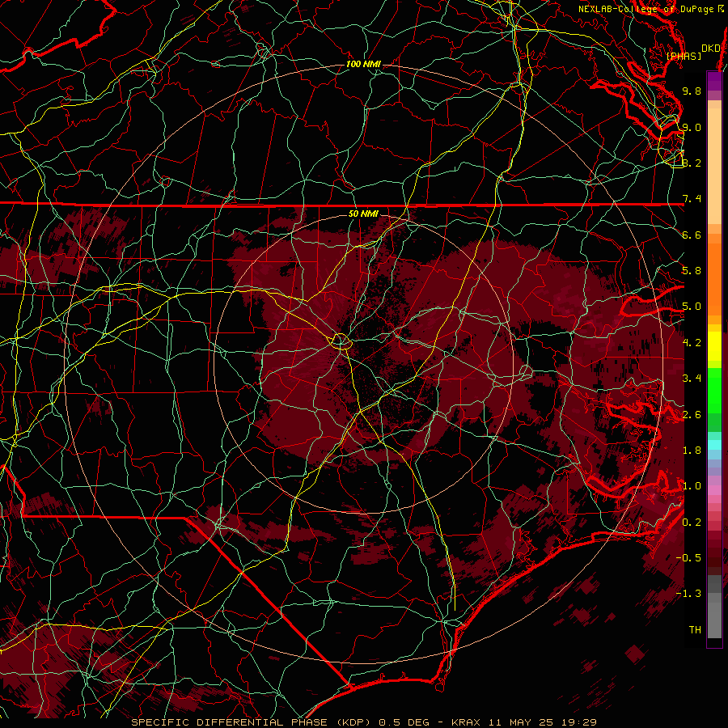Click the 8.2 legend value

tap(692, 163)
